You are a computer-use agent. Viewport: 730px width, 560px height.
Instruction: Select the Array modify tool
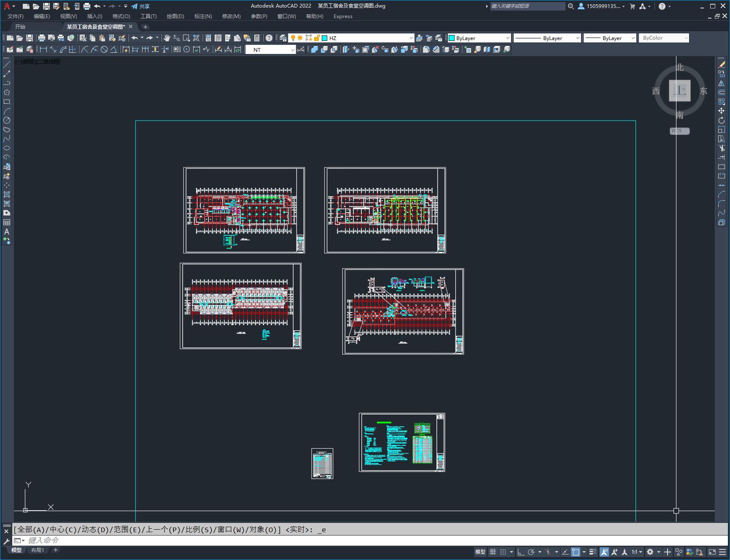[722, 102]
